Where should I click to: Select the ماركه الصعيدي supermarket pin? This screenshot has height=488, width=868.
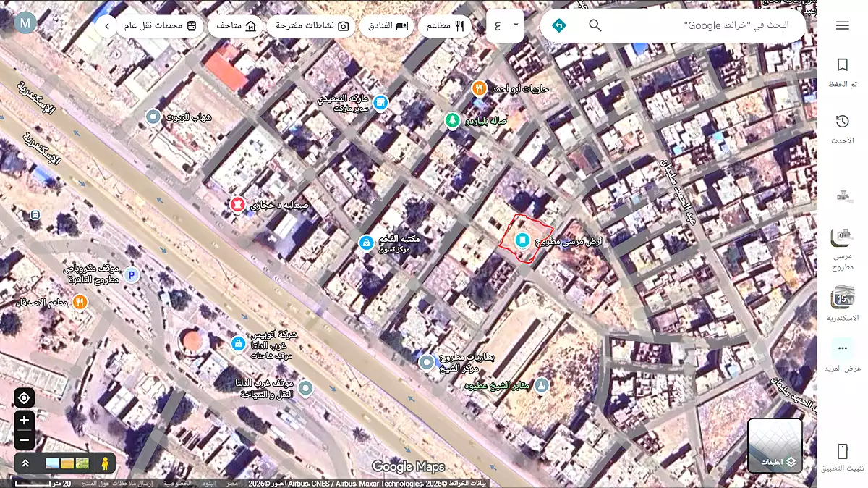point(380,103)
